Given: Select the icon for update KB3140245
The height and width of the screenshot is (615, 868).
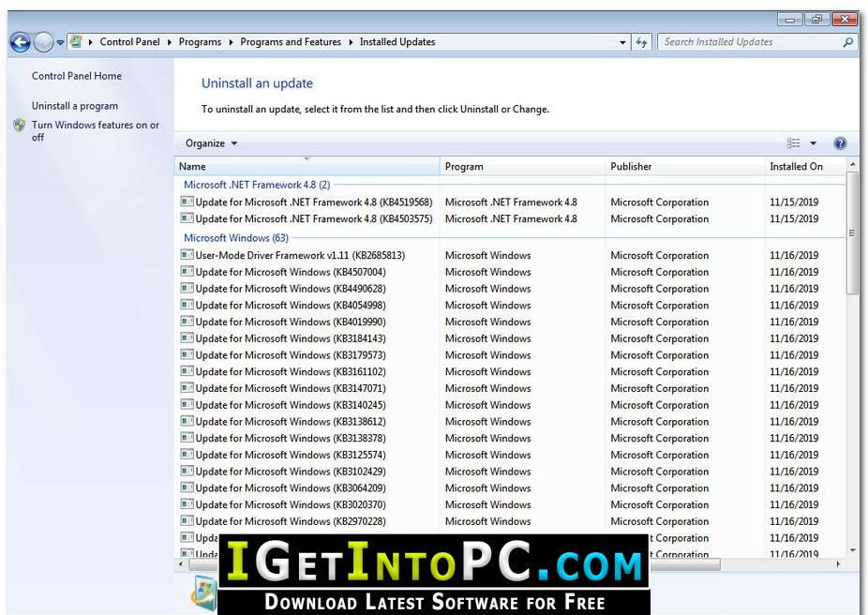Looking at the screenshot, I should click(x=187, y=405).
